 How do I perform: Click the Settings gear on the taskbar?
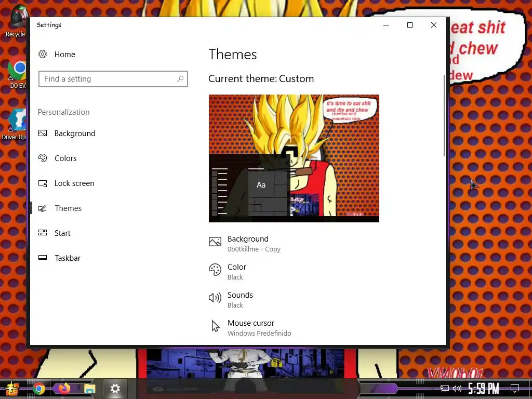tap(115, 389)
